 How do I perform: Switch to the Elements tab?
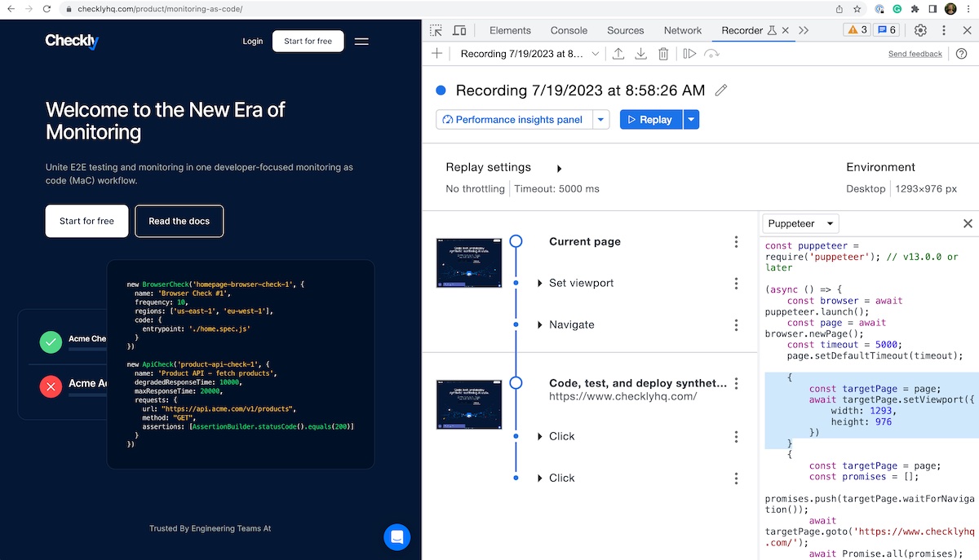click(x=510, y=30)
